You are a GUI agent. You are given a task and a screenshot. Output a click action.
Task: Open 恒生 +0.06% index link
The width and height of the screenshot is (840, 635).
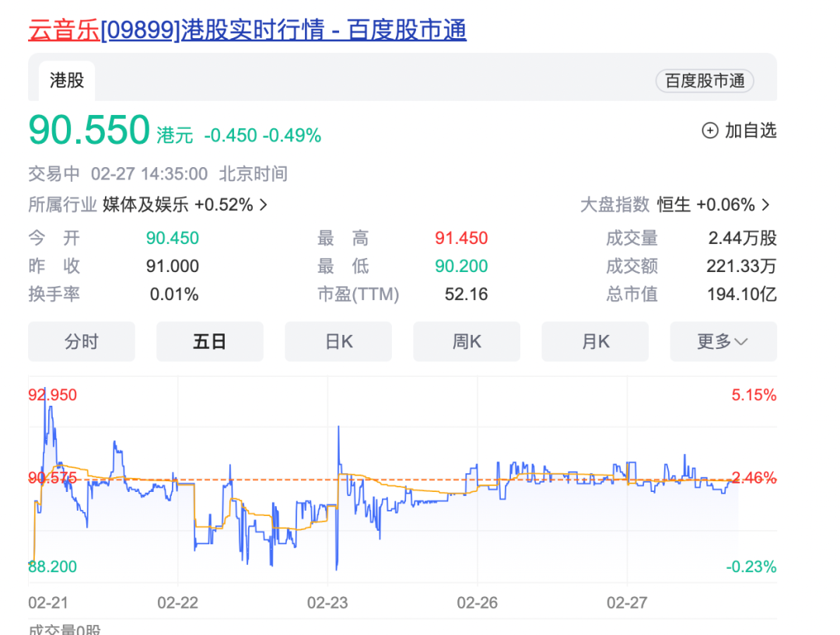[705, 204]
